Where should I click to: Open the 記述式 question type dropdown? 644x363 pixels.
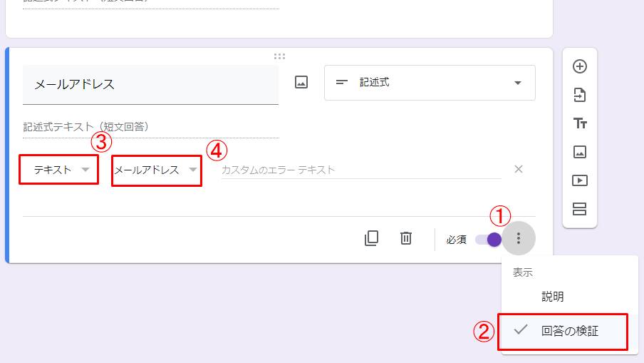pyautogui.click(x=430, y=83)
